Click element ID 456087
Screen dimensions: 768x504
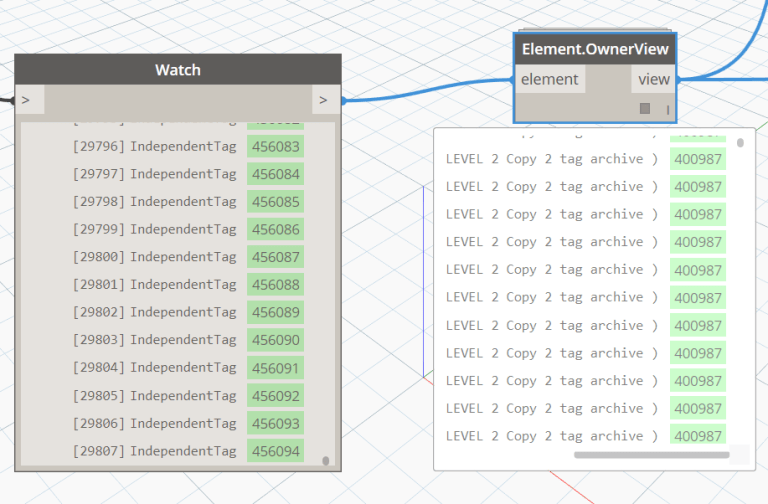[275, 257]
